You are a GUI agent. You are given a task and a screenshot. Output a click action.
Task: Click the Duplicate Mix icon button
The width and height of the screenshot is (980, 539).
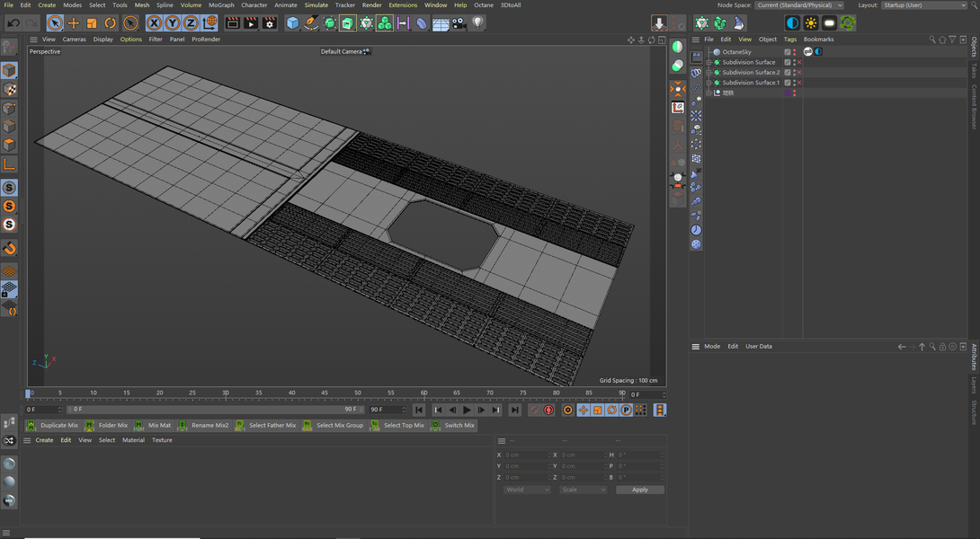(x=32, y=426)
